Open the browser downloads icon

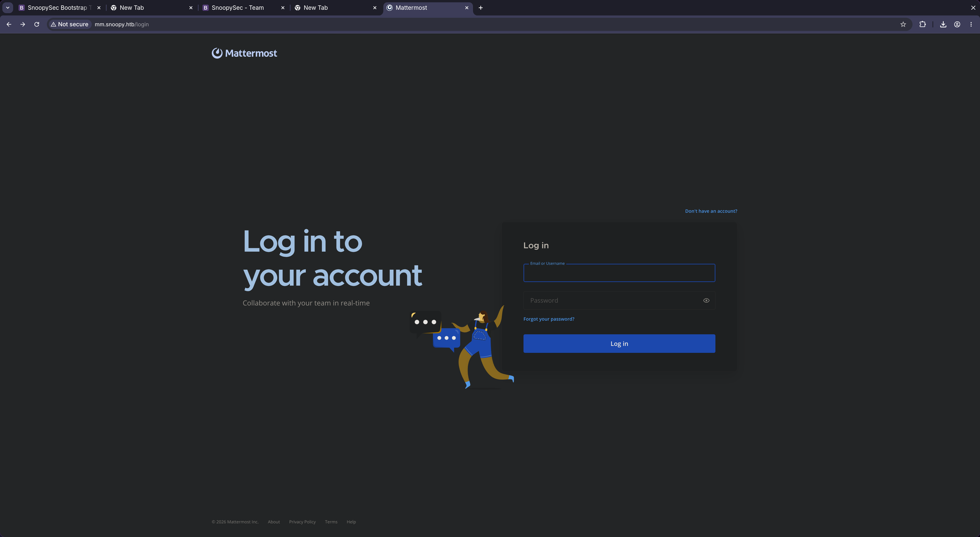click(x=943, y=24)
